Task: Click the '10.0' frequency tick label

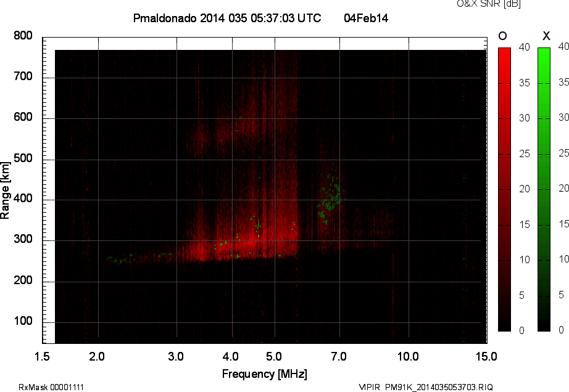Action: tap(408, 356)
